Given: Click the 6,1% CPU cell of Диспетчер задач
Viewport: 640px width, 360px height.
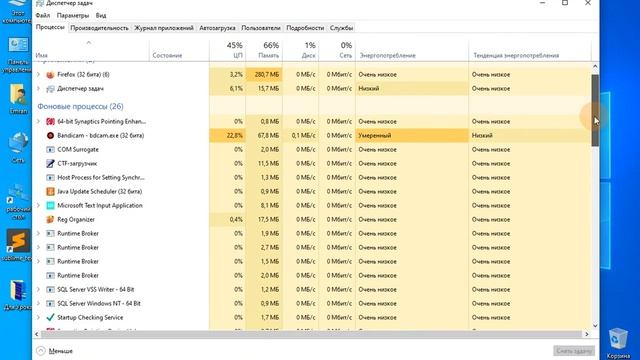Looking at the screenshot, I should (227, 89).
